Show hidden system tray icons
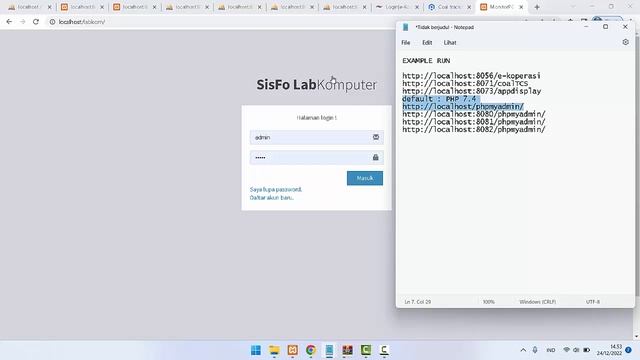The width and height of the screenshot is (640, 360). [x=523, y=350]
